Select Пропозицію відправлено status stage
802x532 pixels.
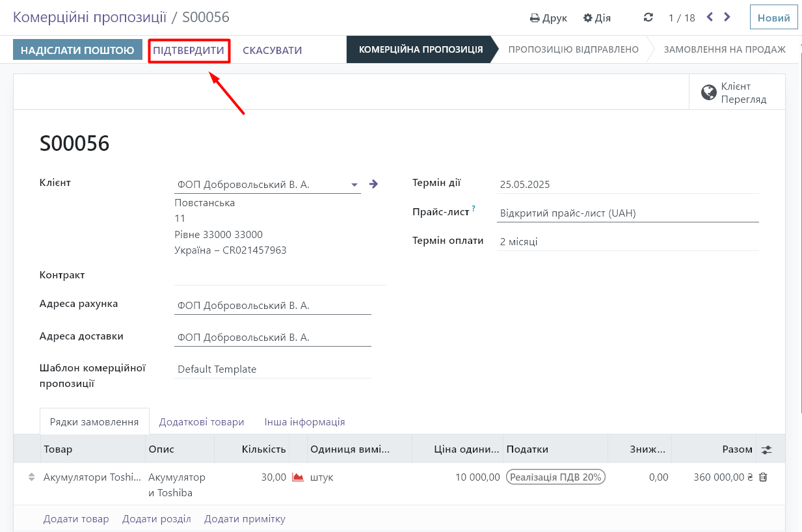point(573,49)
